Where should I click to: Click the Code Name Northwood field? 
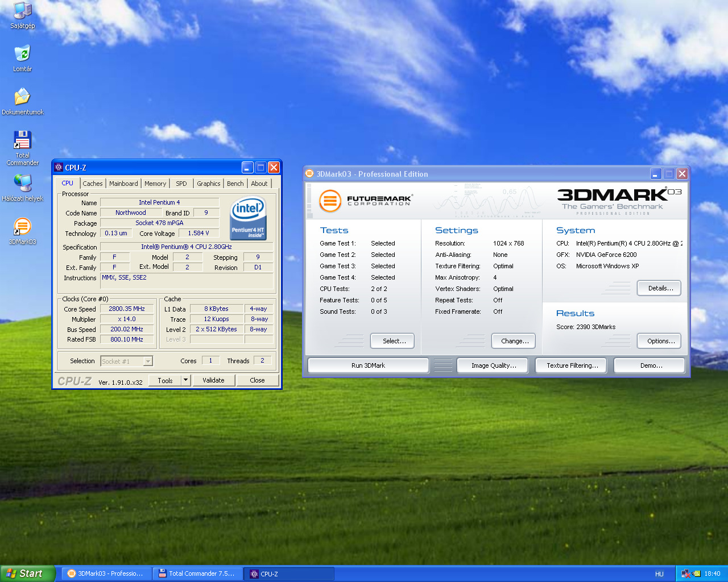click(131, 213)
